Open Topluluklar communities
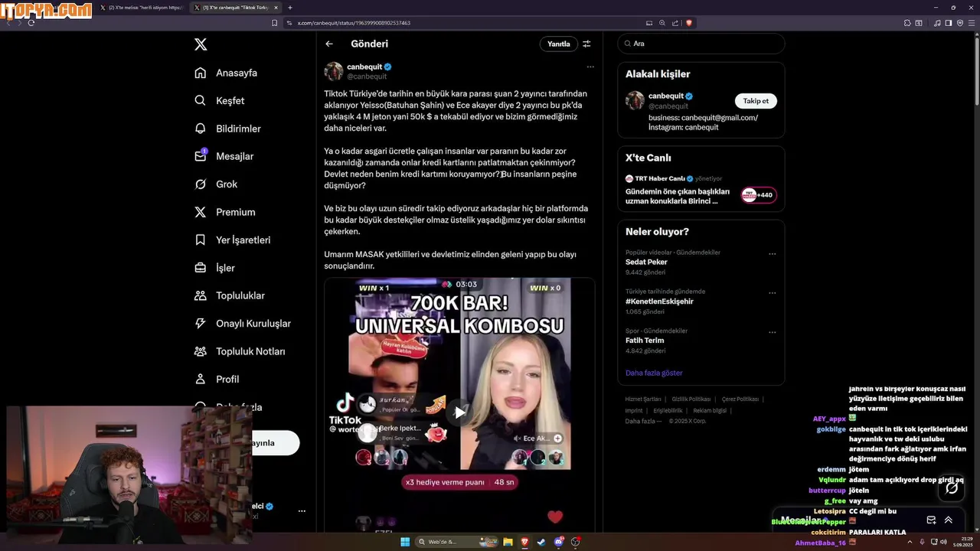Viewport: 980px width, 551px height. pyautogui.click(x=230, y=295)
